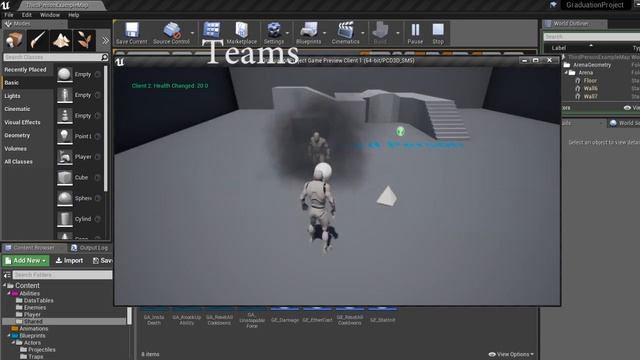The image size is (640, 360).
Task: Select Cinematic category
Action: pos(17,109)
